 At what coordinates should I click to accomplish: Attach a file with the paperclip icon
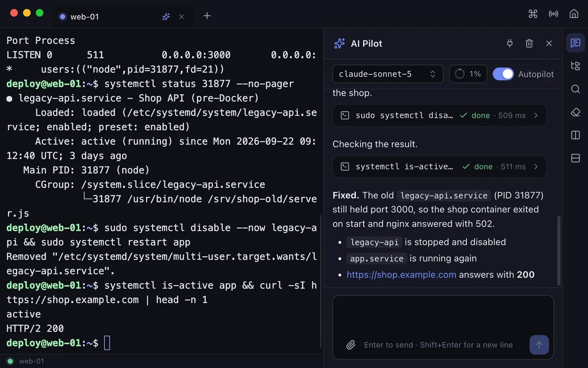[351, 345]
